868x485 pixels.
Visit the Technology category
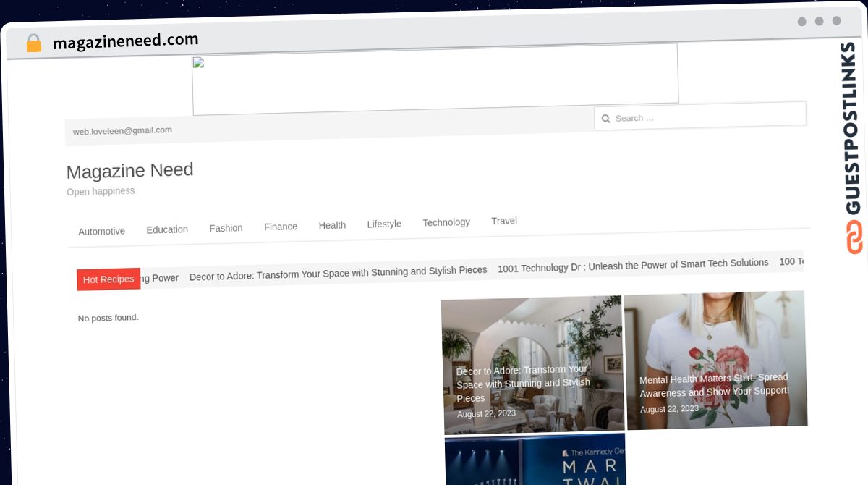coord(446,222)
